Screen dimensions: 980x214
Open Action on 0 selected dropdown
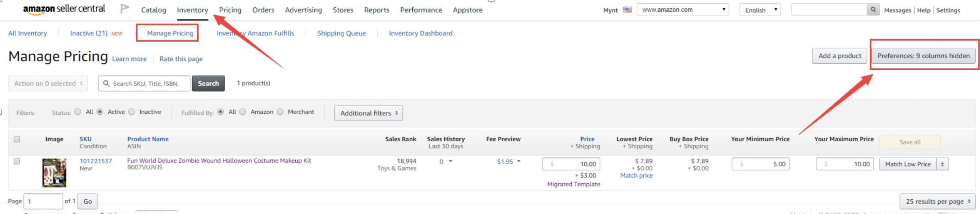pyautogui.click(x=48, y=83)
